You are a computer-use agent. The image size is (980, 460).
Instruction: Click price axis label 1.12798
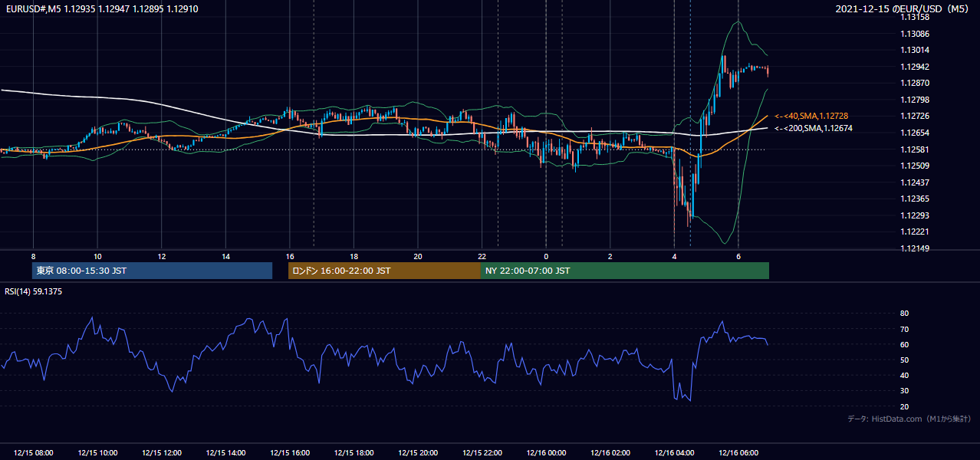915,100
